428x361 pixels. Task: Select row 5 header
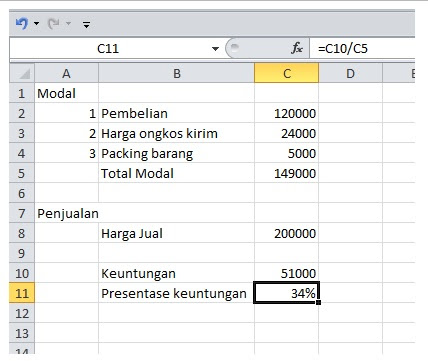coord(22,173)
